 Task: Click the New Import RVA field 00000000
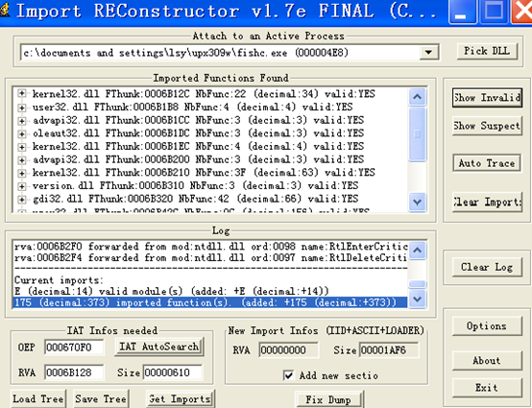click(x=288, y=350)
